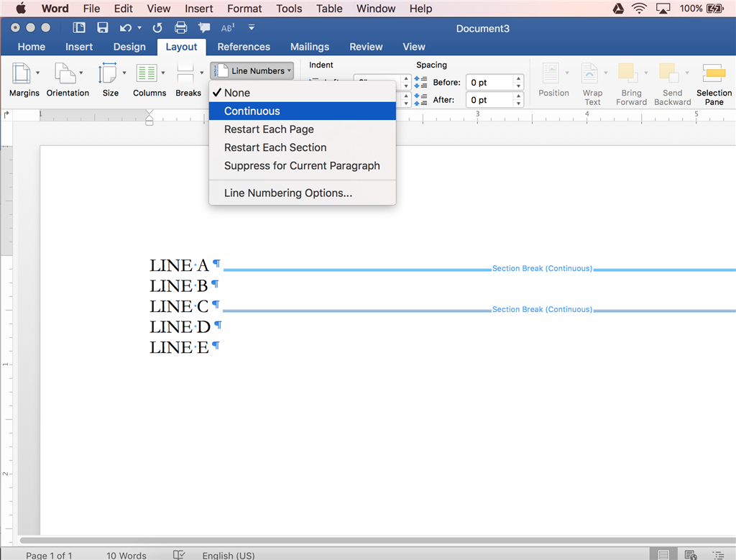Image resolution: width=736 pixels, height=560 pixels.
Task: Open the Table menu in menu bar
Action: (329, 9)
